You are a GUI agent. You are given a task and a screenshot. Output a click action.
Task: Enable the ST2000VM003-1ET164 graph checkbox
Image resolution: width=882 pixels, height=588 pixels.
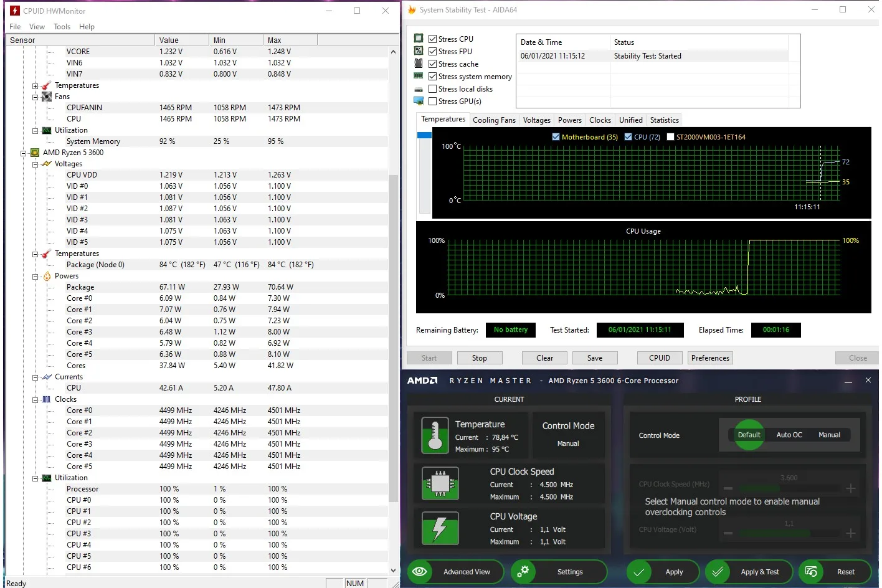[x=670, y=137]
